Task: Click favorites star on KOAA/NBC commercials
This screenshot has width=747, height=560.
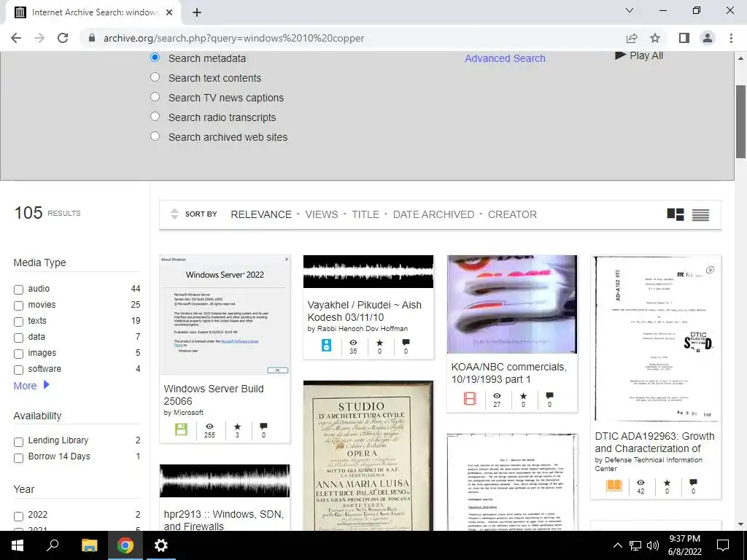Action: [x=523, y=396]
